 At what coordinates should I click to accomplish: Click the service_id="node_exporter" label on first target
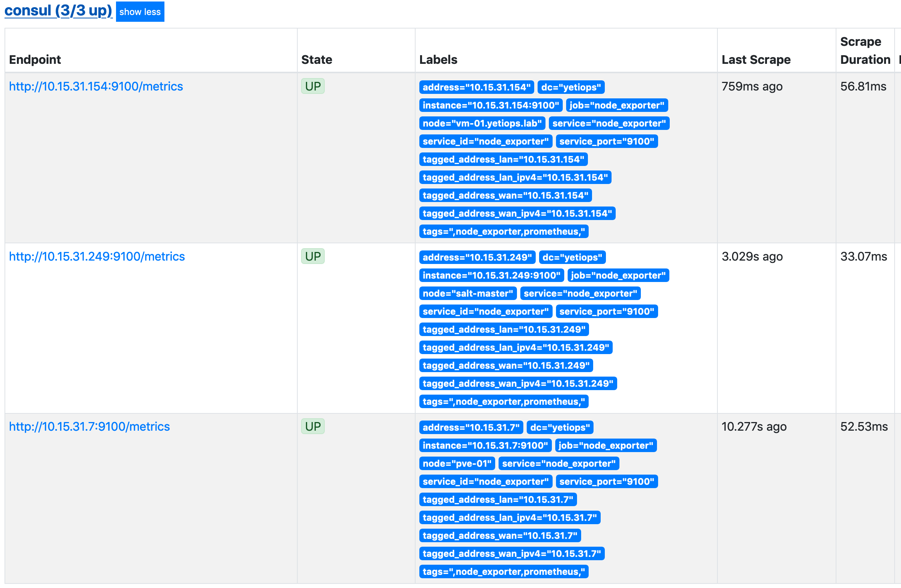point(485,141)
